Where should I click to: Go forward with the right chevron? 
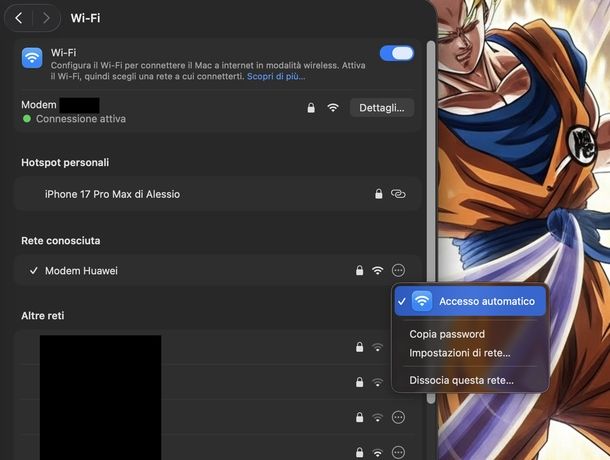[46, 18]
